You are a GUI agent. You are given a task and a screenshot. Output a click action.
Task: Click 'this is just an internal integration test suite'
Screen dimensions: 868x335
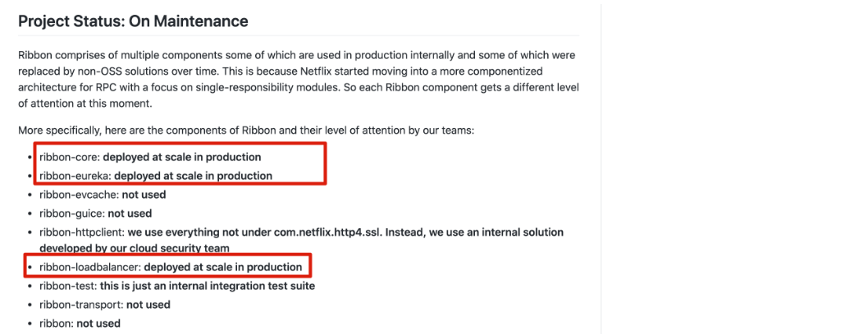coord(208,287)
